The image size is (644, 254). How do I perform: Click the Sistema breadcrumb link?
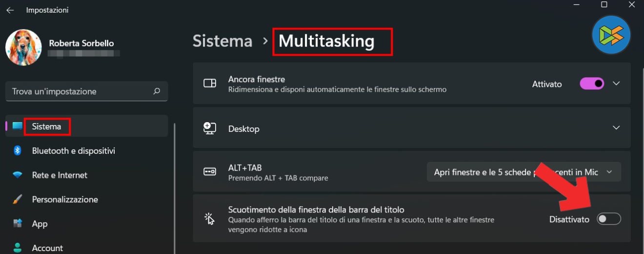(x=222, y=42)
